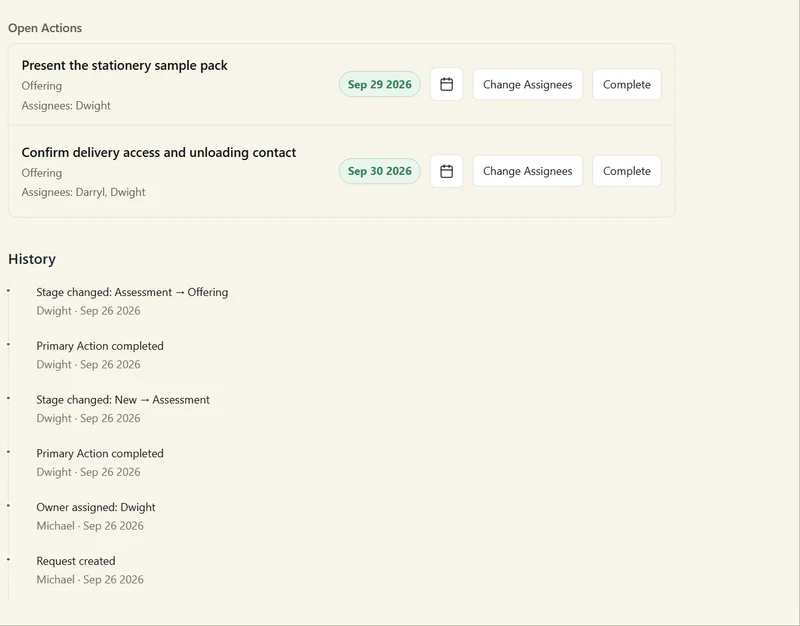Select 'Owner assigned: Dwight' history entry

[95, 507]
